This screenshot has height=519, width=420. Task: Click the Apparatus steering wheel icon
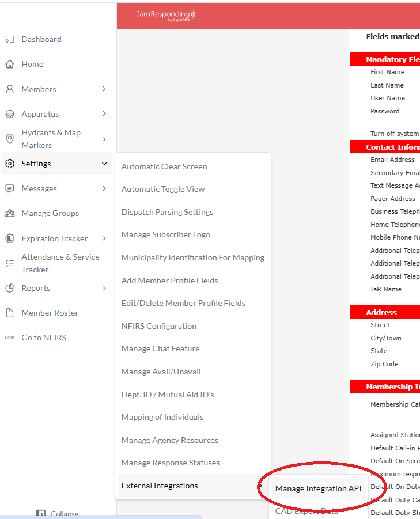(10, 114)
